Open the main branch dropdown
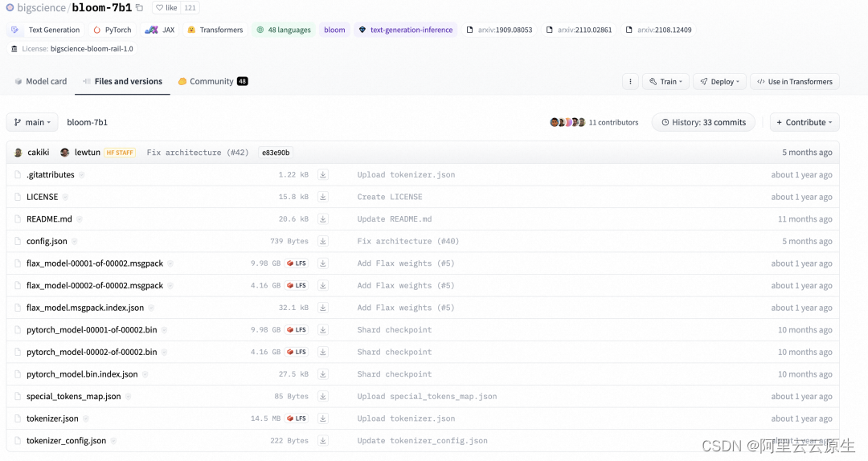868x461 pixels. tap(32, 122)
